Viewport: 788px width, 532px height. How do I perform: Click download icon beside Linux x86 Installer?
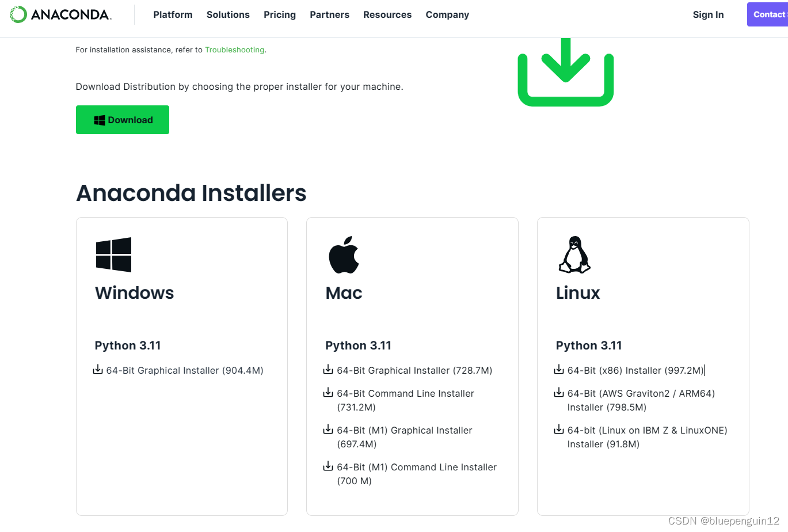point(559,370)
